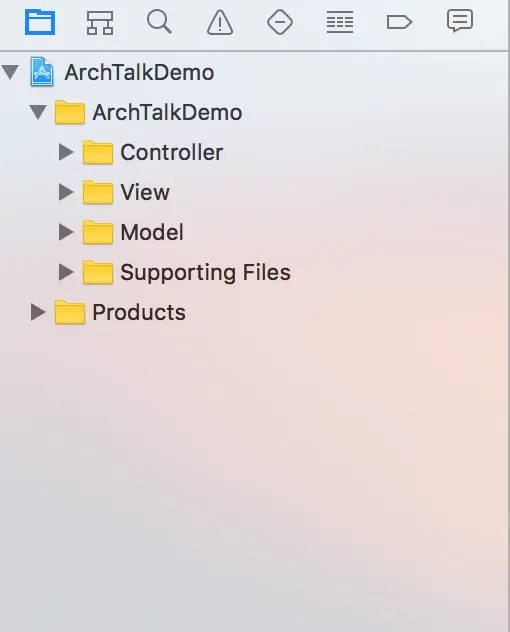Select the ArchTalkDemo group folder label
This screenshot has height=632, width=510.
(167, 112)
